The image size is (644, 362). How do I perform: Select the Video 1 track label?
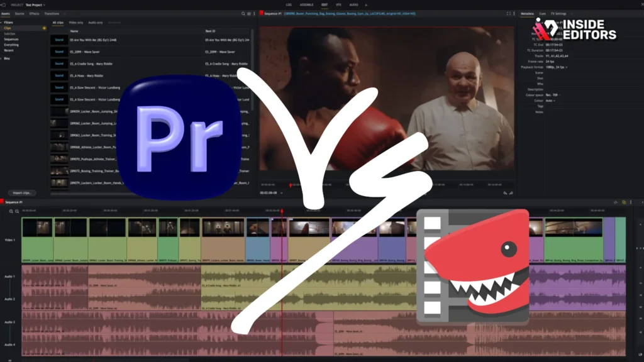click(x=10, y=239)
